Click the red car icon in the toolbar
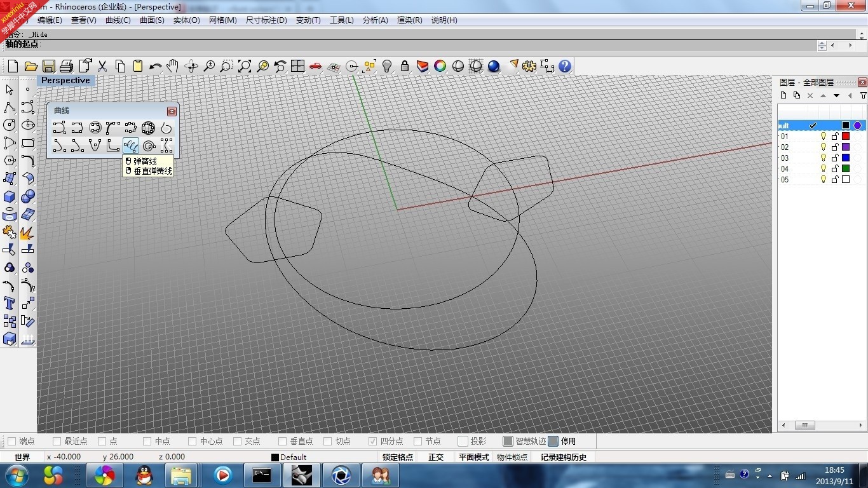This screenshot has width=868, height=488. click(x=316, y=66)
